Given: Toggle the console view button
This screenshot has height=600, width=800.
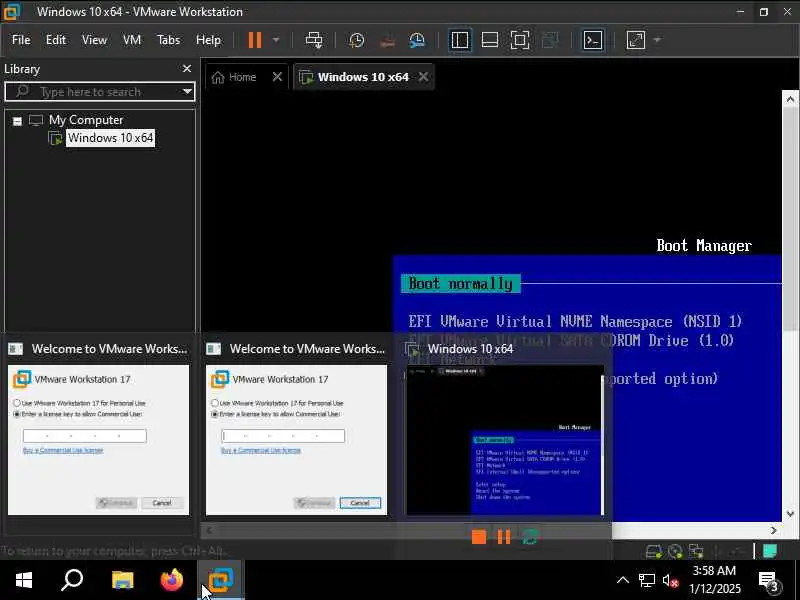Looking at the screenshot, I should point(593,40).
